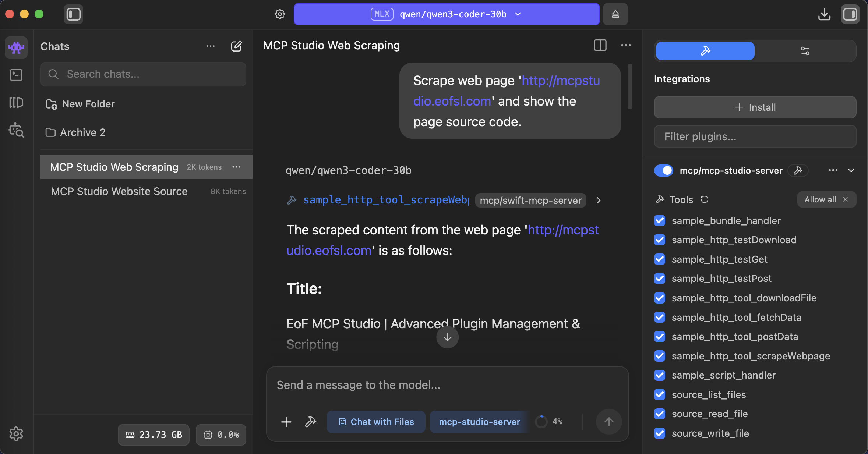
Task: Open the downloads icon in top bar
Action: [x=824, y=14]
